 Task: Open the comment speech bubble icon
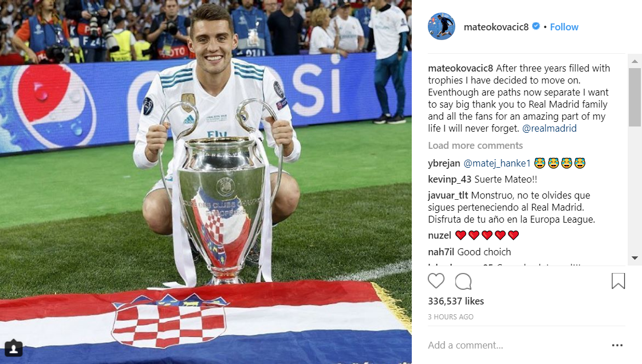point(463,282)
